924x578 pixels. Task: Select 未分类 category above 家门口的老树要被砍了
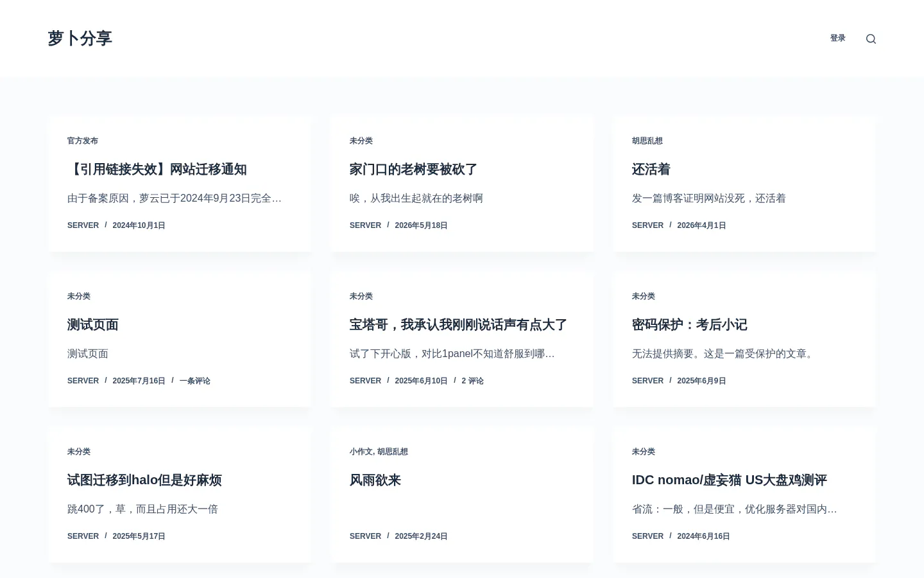coord(361,141)
